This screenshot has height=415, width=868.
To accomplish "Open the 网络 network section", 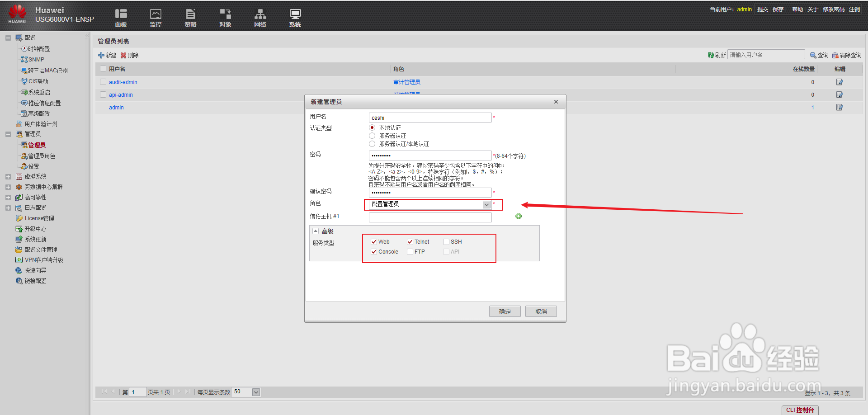I will click(x=260, y=17).
